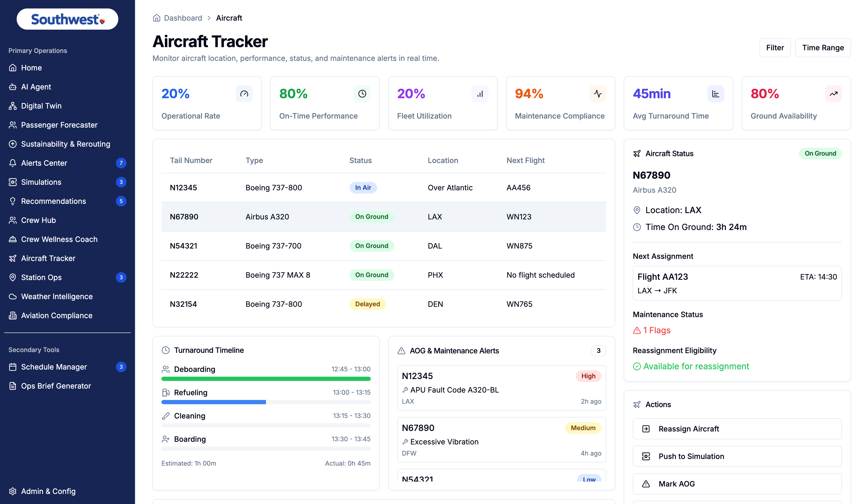868x504 pixels.
Task: Click the Next Flight column header
Action: [525, 160]
